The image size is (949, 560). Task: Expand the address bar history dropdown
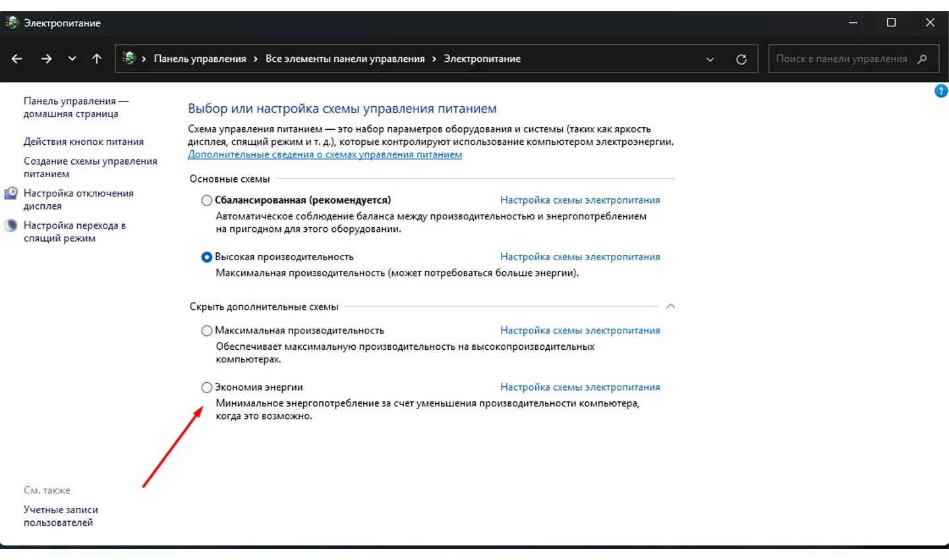coord(710,59)
